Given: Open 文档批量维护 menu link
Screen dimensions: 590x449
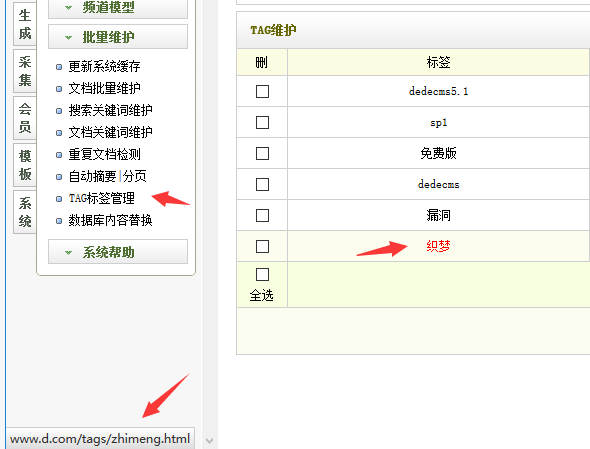Looking at the screenshot, I should pyautogui.click(x=104, y=88).
